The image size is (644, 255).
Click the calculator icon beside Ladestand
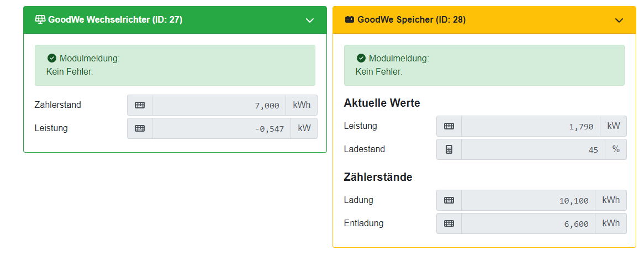coord(449,149)
